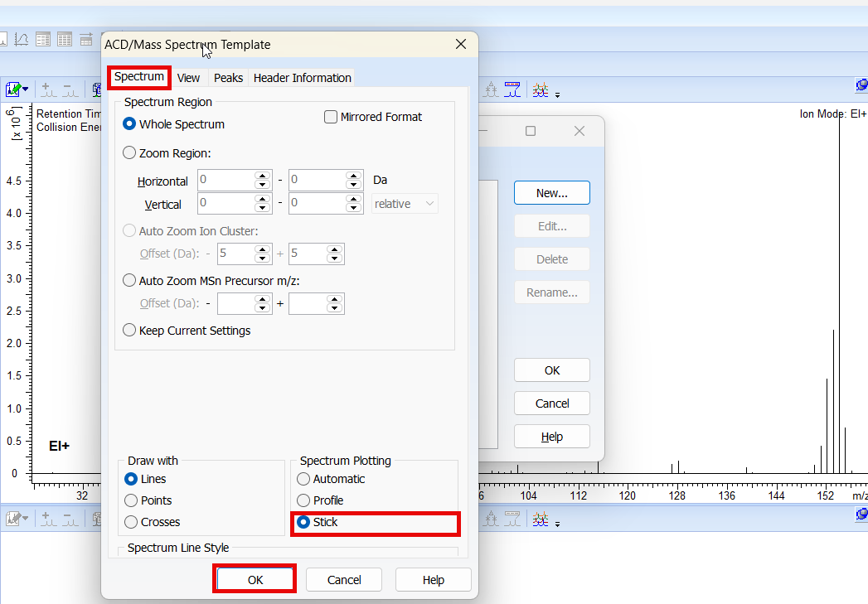The image size is (868, 604).
Task: Click the detailed table view icon in top toolbar
Action: (x=43, y=39)
